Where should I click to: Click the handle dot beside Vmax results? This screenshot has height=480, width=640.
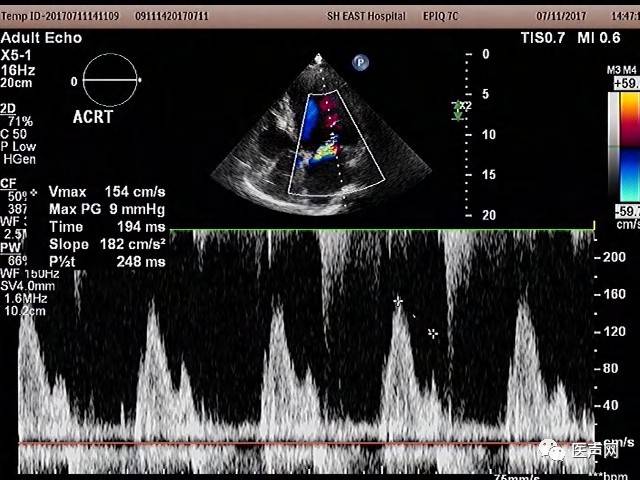pyautogui.click(x=35, y=191)
